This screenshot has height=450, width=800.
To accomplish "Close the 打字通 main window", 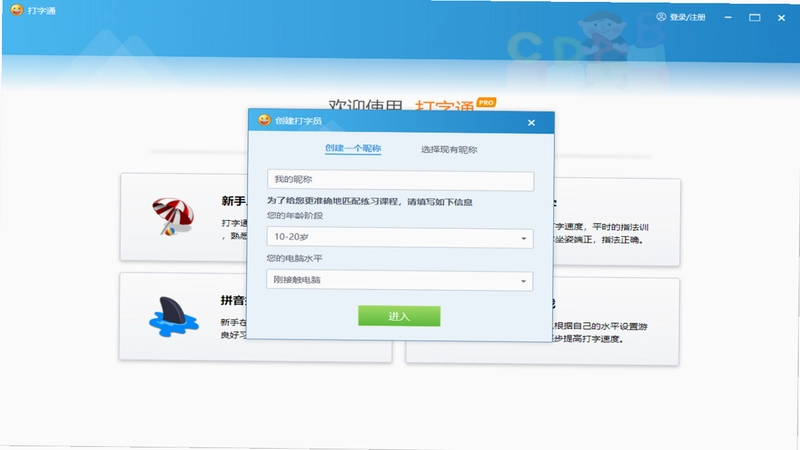I will click(781, 18).
